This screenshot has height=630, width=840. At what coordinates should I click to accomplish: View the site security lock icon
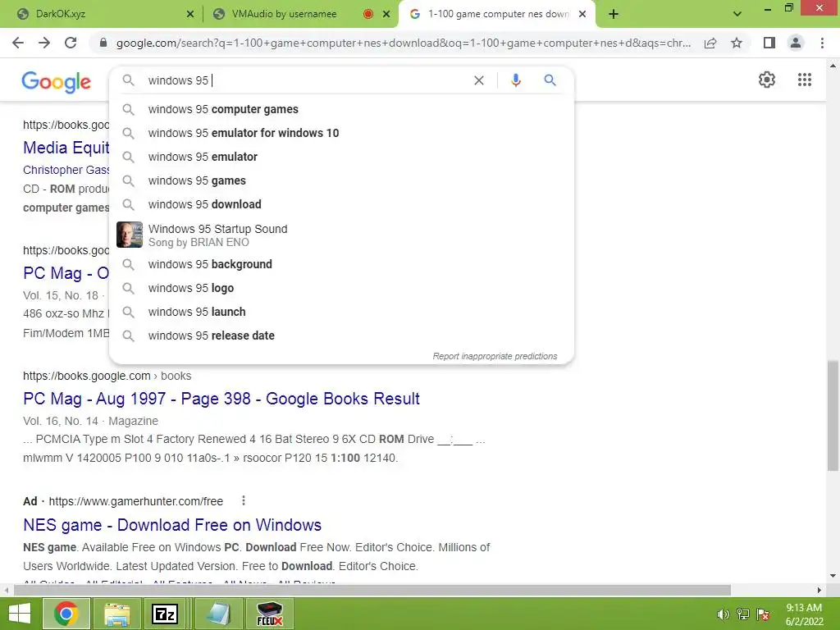[x=103, y=43]
